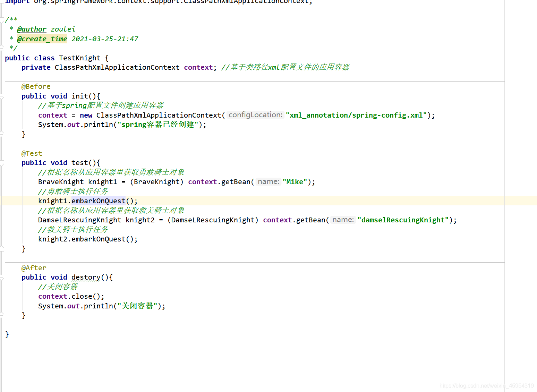Screen dimensions: 537x392
Task: Click fold end marker of destory() method
Action: point(2,315)
